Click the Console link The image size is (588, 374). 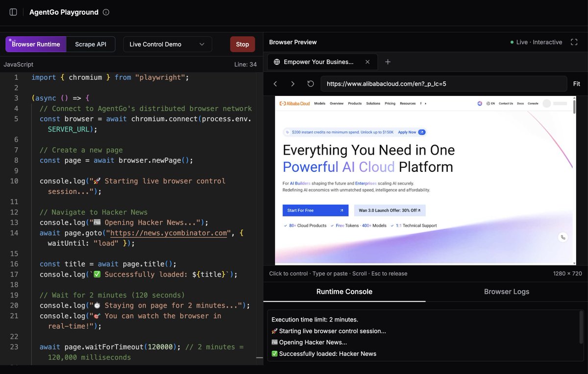click(533, 103)
